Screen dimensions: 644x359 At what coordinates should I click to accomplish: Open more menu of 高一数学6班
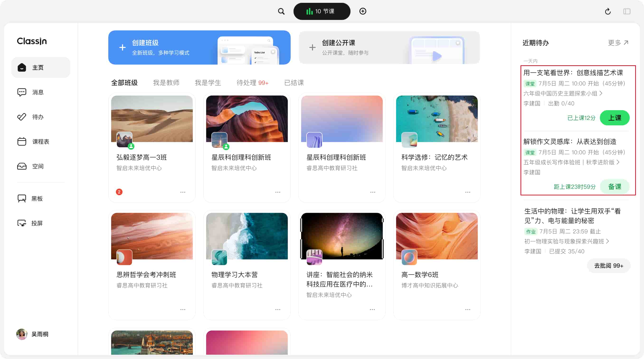(x=468, y=310)
